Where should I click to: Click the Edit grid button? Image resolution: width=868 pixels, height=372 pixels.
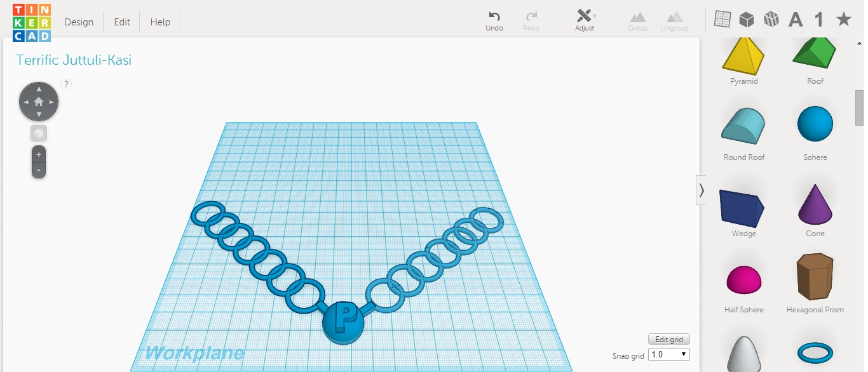pyautogui.click(x=669, y=340)
